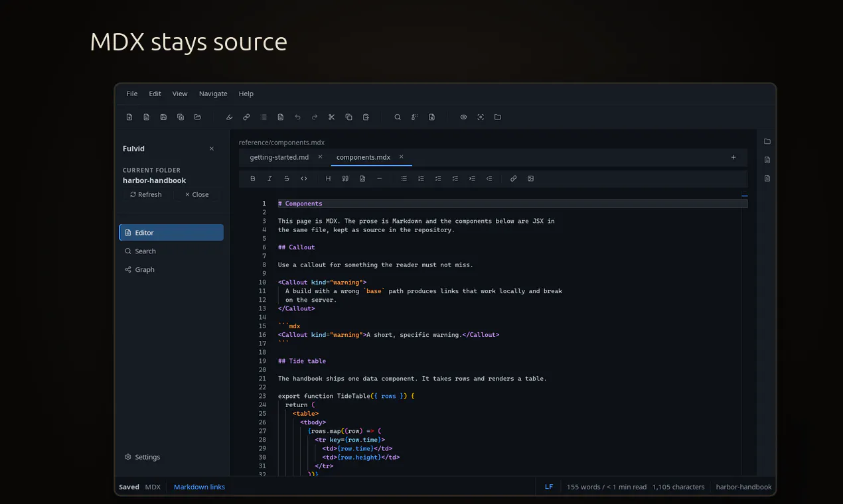Click the reference/components.mdx path breadcrumb

tap(281, 143)
